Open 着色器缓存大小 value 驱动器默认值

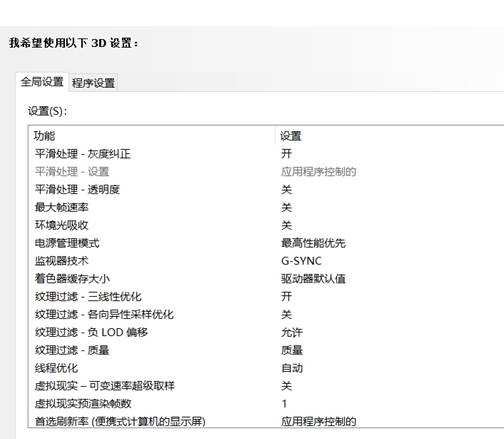[313, 279]
